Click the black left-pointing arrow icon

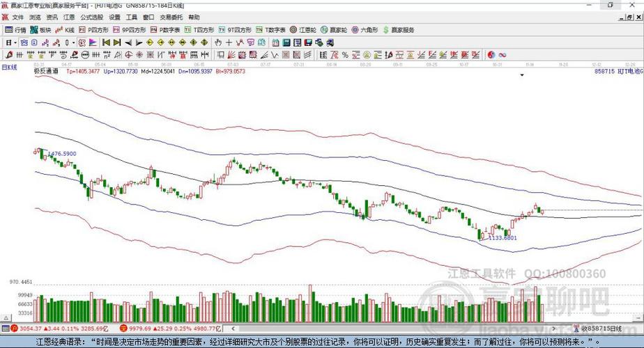click(128, 42)
